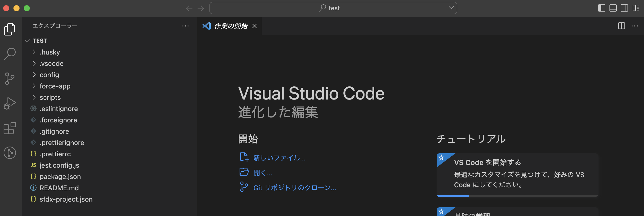The height and width of the screenshot is (216, 644).
Task: Expand the scripts folder
Action: [34, 97]
